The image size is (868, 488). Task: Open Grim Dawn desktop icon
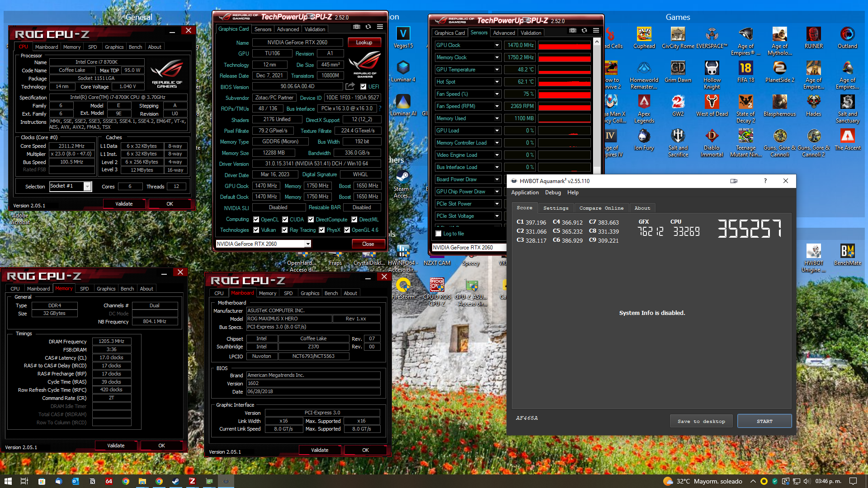(x=678, y=72)
